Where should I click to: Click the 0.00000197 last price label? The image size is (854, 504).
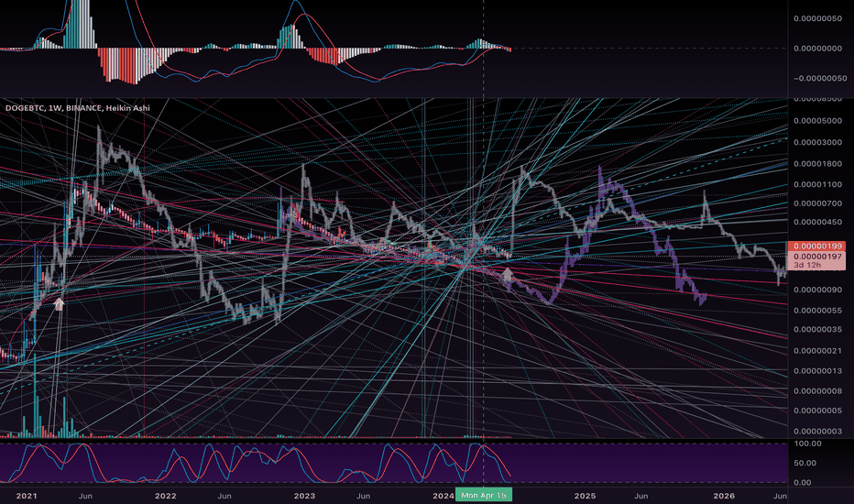click(816, 257)
